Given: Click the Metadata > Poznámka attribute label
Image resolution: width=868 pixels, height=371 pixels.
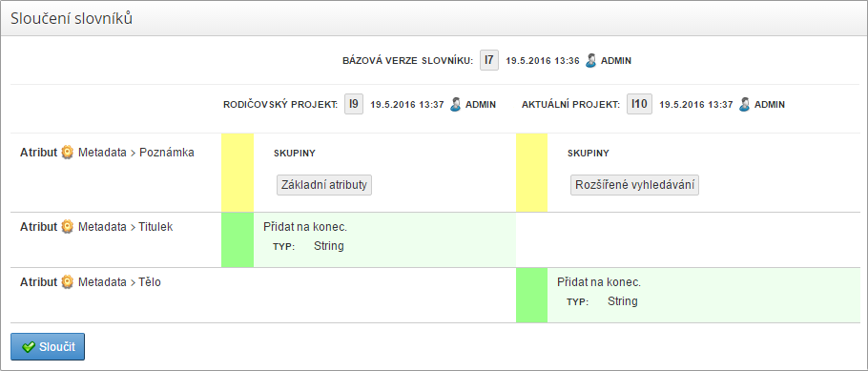Looking at the screenshot, I should tap(136, 153).
